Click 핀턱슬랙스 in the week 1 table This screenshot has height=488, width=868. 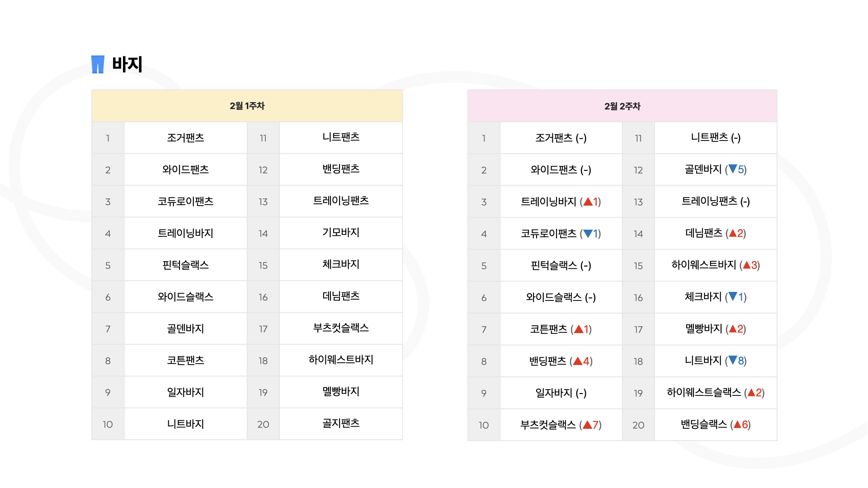point(185,265)
